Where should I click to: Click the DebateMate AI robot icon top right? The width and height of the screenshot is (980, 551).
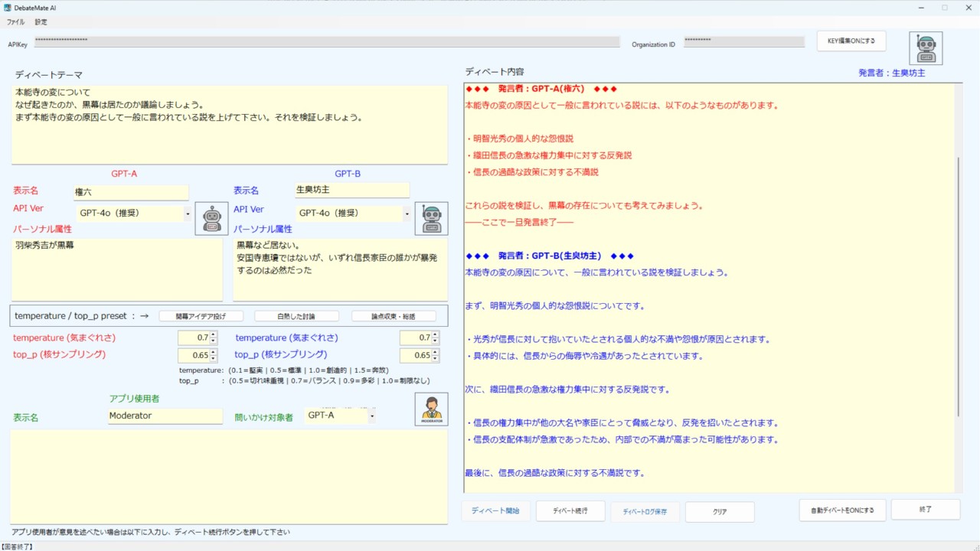point(926,47)
